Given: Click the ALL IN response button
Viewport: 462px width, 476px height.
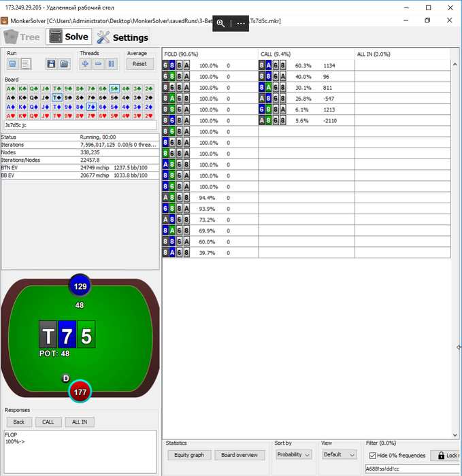Looking at the screenshot, I should (80, 422).
